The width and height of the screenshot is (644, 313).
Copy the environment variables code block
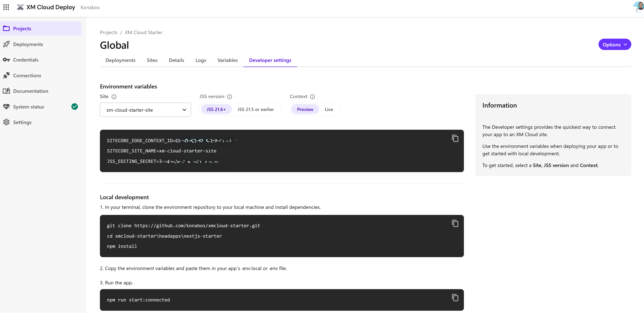pos(455,138)
